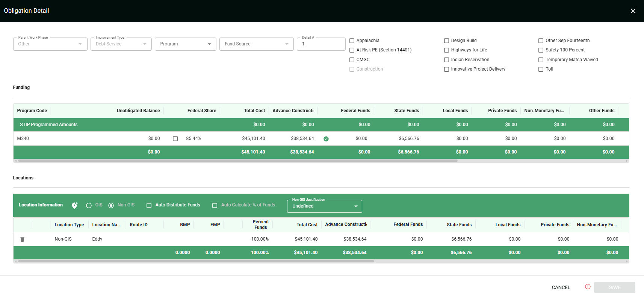The height and width of the screenshot is (298, 644).
Task: Click the M240 program code cell
Action: click(23, 138)
